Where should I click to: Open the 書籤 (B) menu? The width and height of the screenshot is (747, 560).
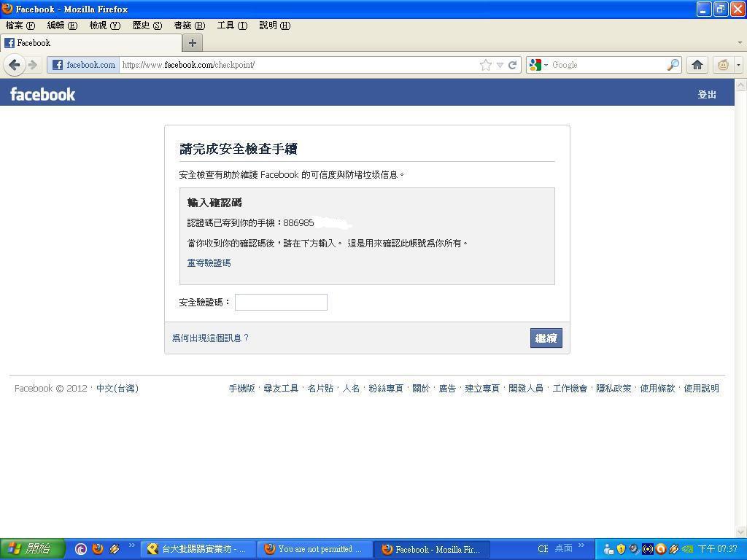[x=189, y=26]
